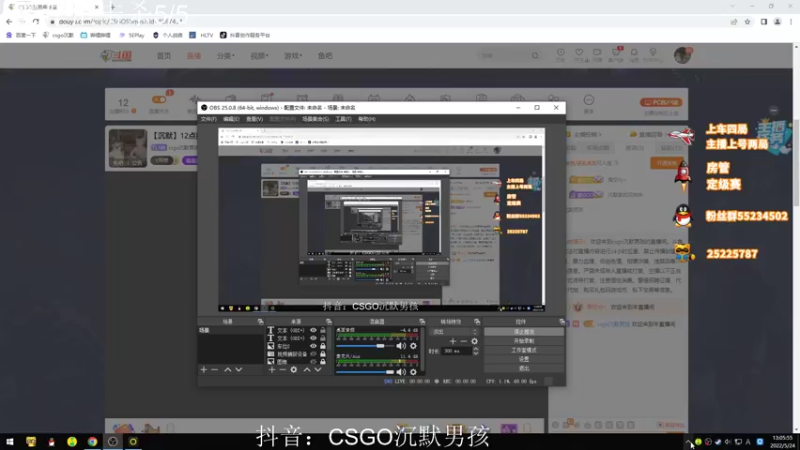Open OBS 场景集合(S) menu
The width and height of the screenshot is (800, 450).
pos(315,119)
